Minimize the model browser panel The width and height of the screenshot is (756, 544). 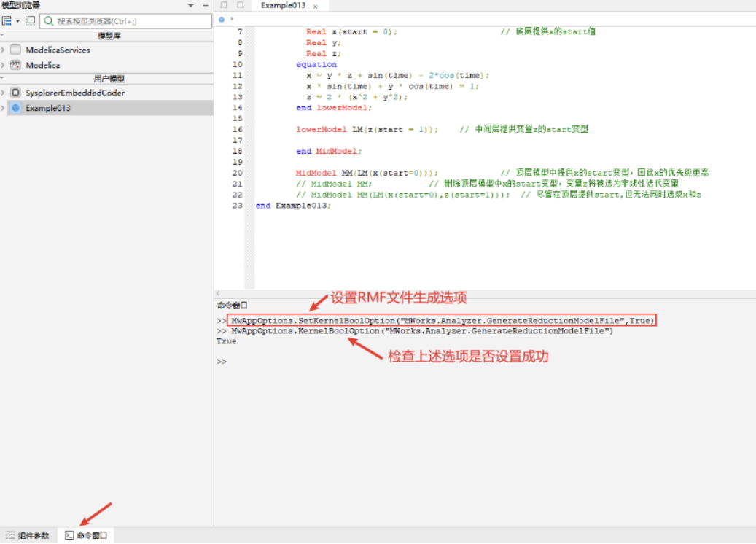point(206,5)
